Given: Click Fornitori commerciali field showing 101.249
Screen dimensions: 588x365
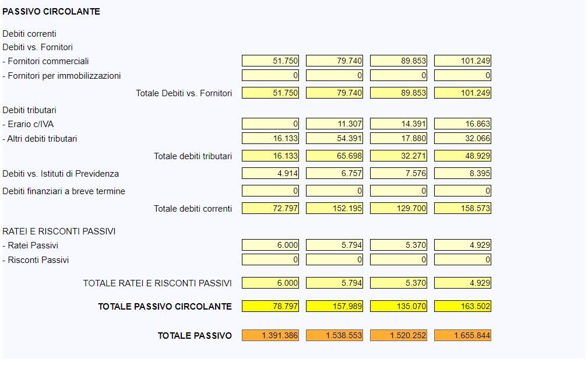Looking at the screenshot, I should (x=463, y=61).
